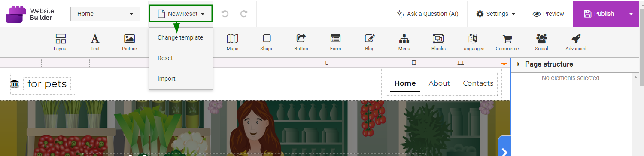Add a Form element

(x=335, y=43)
